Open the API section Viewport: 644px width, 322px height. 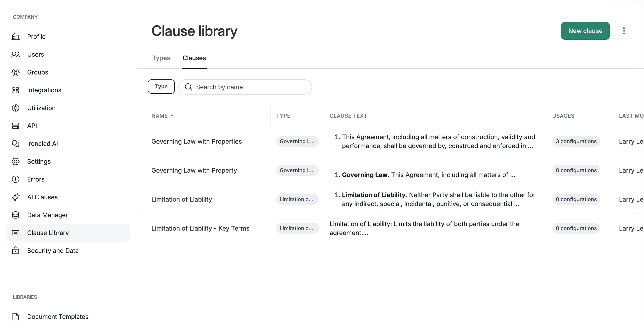(x=67, y=126)
